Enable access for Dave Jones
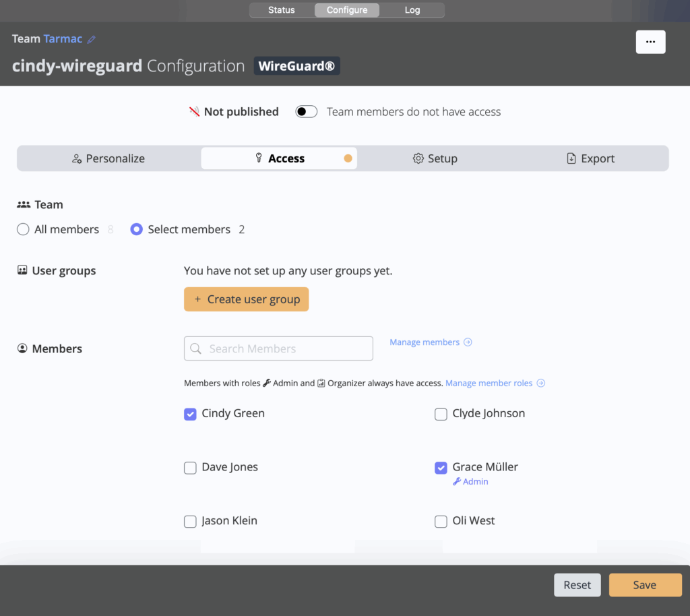Image resolution: width=690 pixels, height=616 pixels. tap(190, 468)
